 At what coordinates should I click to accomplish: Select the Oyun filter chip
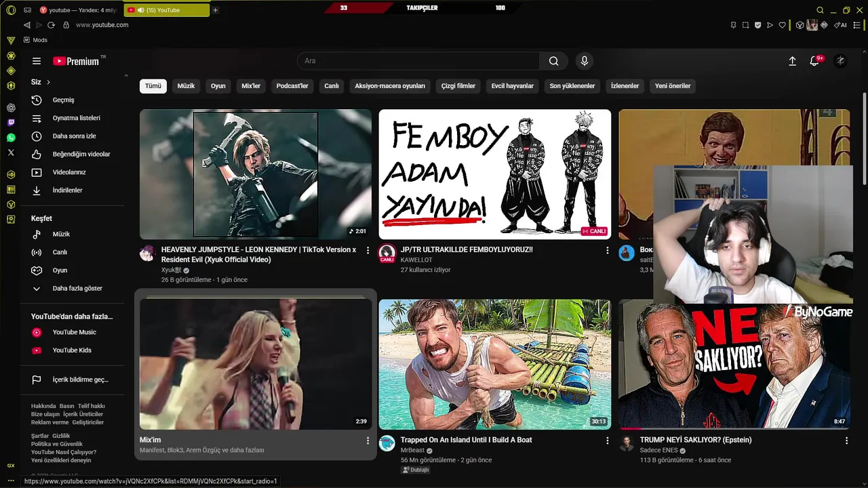tap(218, 86)
